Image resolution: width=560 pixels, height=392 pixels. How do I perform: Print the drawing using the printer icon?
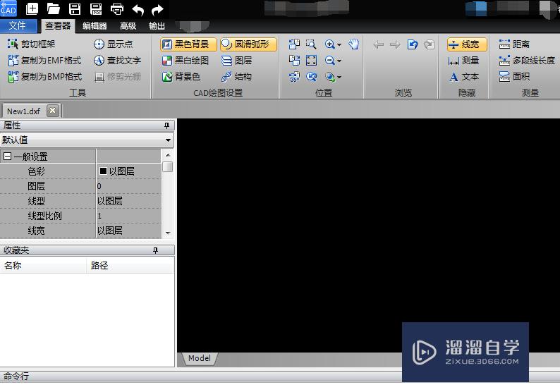point(117,8)
